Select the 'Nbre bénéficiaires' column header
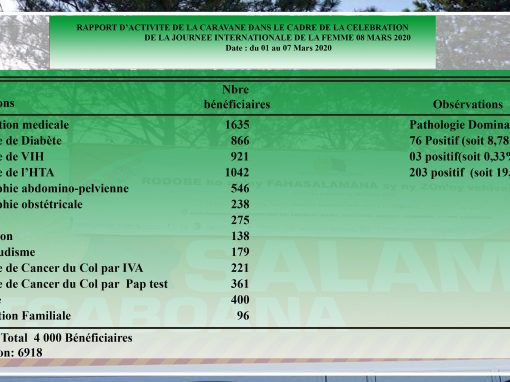The width and height of the screenshot is (510, 382). (x=237, y=97)
